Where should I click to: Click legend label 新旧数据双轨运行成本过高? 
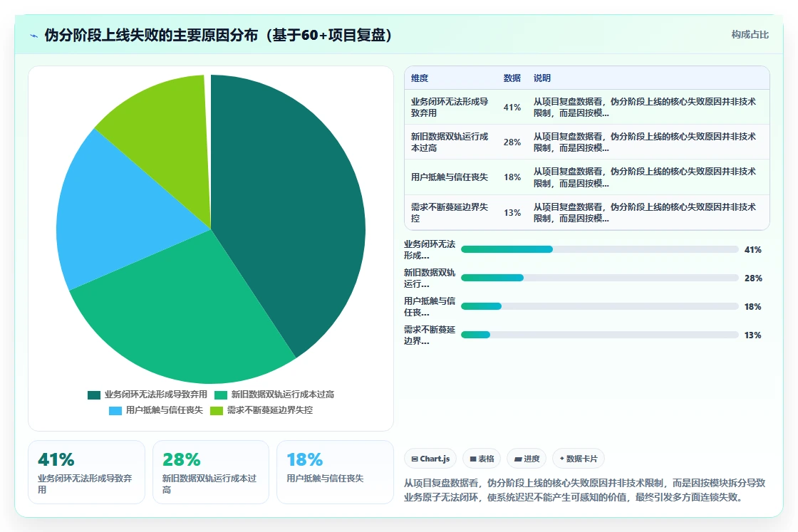coord(282,395)
